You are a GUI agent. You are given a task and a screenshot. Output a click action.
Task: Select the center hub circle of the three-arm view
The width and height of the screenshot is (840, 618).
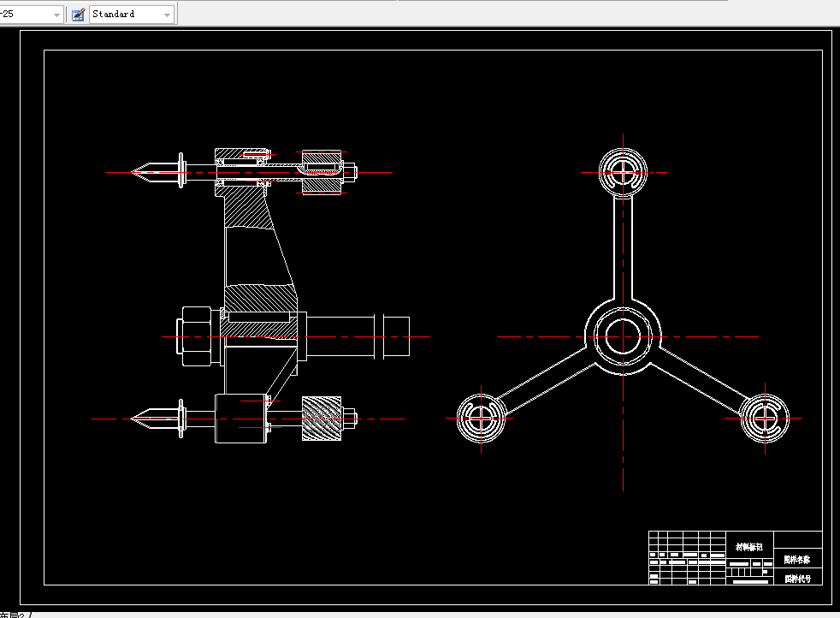tap(623, 336)
